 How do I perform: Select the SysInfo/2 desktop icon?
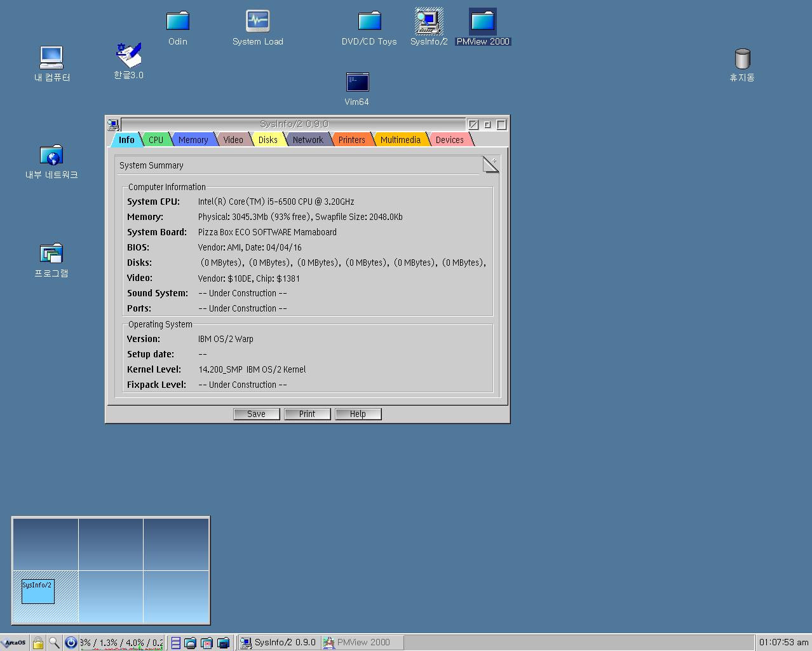pos(429,21)
